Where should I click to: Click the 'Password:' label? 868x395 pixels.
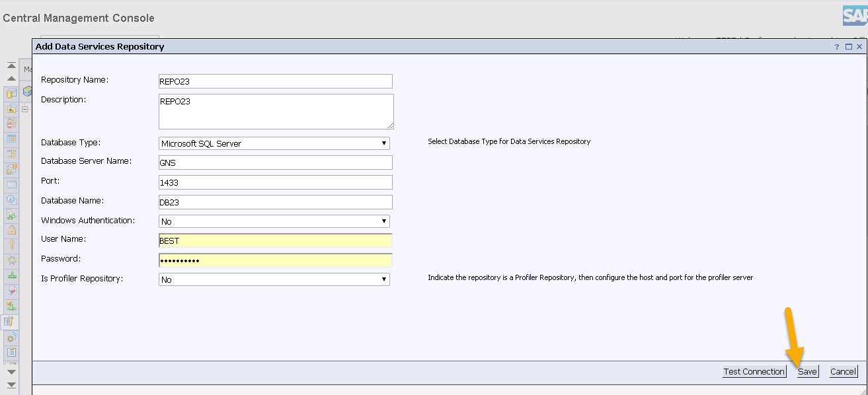click(x=61, y=259)
